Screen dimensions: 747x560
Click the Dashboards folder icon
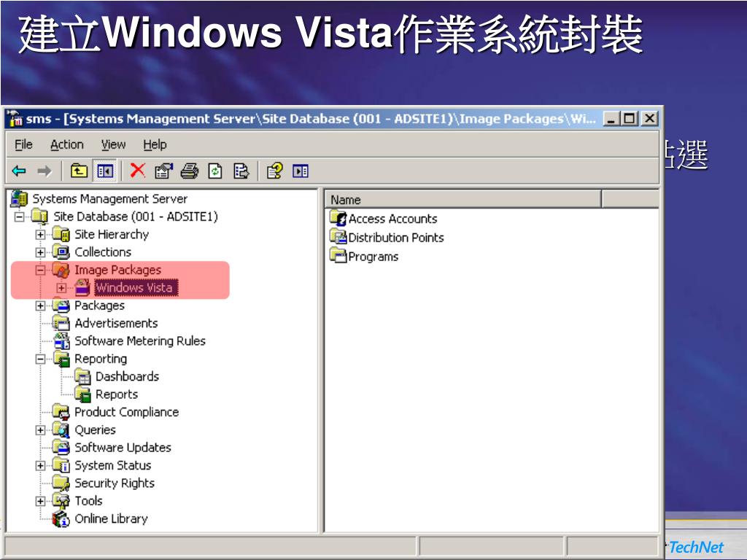tap(82, 377)
